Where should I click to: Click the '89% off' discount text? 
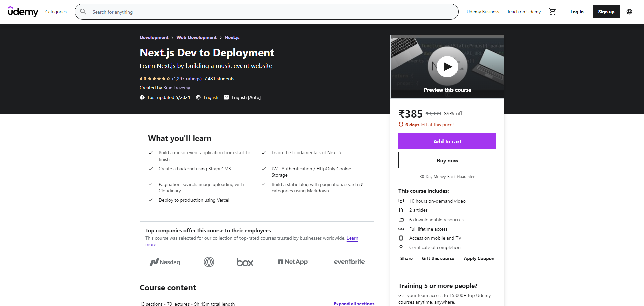pyautogui.click(x=453, y=114)
